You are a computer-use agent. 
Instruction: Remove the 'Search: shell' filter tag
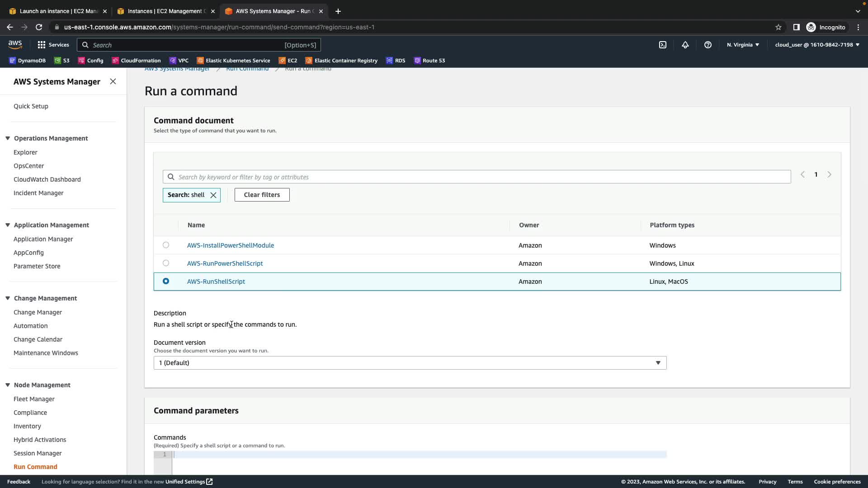pos(213,195)
